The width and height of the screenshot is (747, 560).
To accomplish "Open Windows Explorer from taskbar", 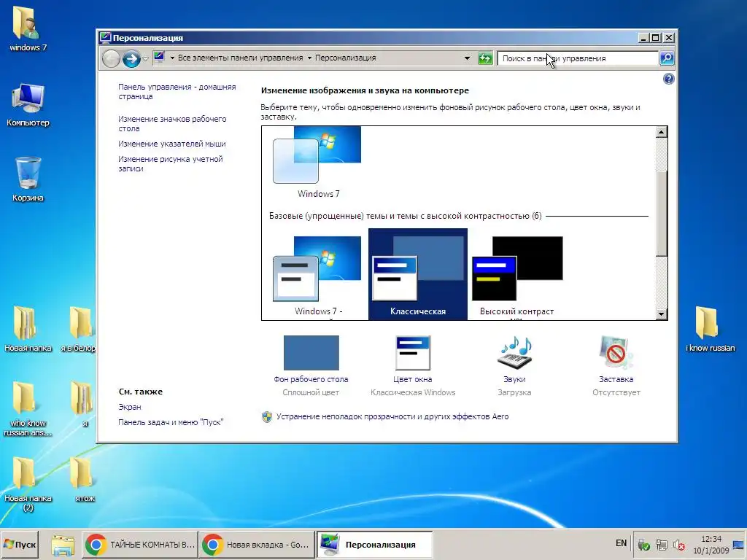I will tap(63, 545).
